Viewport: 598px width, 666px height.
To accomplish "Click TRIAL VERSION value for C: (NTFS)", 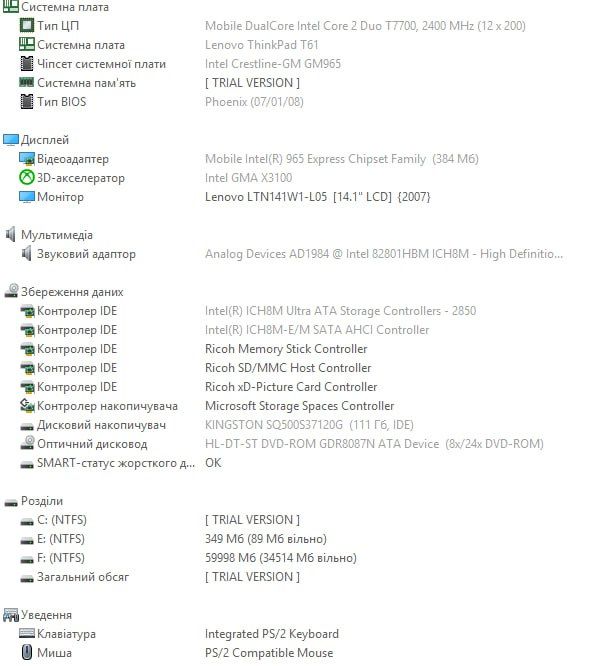I will pyautogui.click(x=252, y=520).
